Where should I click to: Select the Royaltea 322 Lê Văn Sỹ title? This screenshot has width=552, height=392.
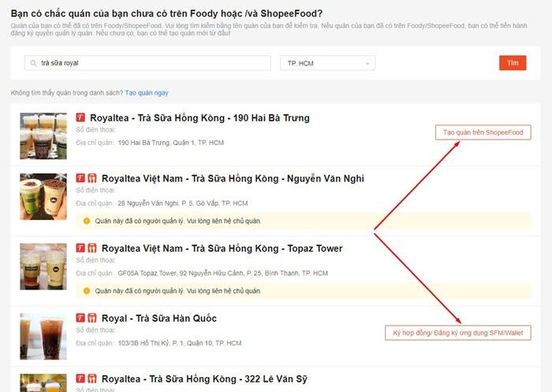click(x=205, y=379)
